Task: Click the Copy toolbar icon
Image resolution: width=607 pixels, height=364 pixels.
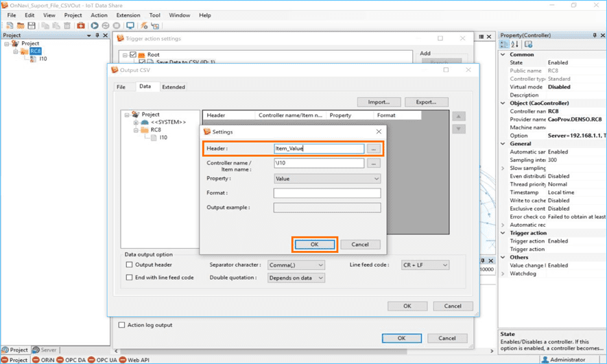Action: click(45, 25)
